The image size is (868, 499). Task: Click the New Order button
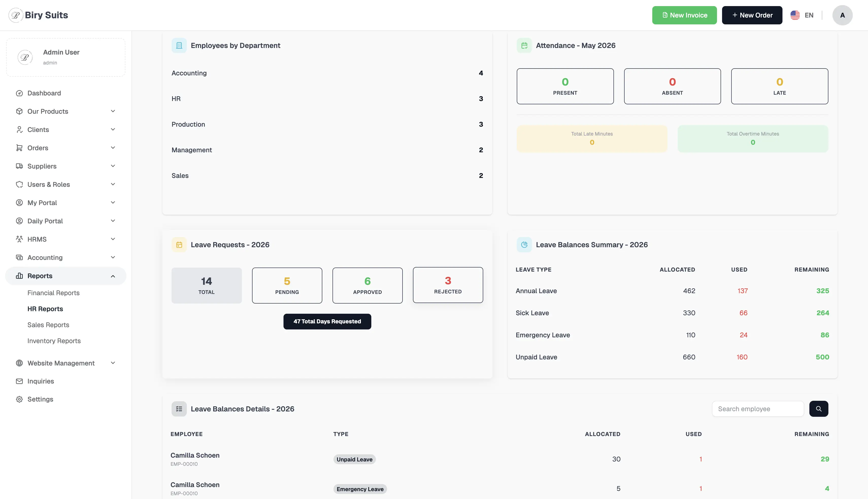[x=752, y=15]
